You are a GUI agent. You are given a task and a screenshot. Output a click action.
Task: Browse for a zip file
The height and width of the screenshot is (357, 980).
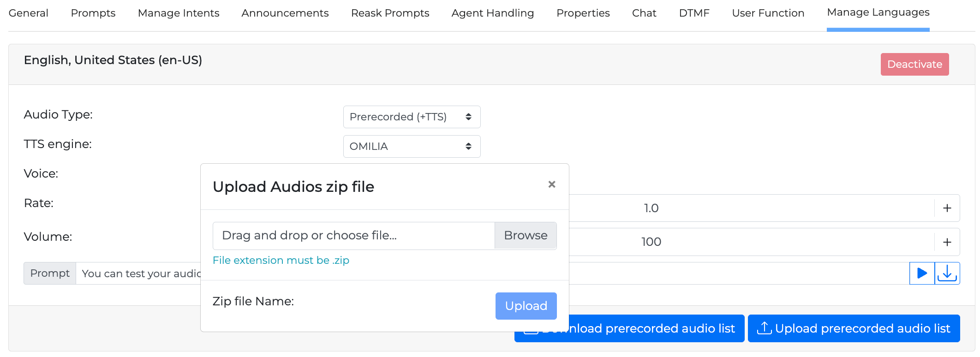526,236
